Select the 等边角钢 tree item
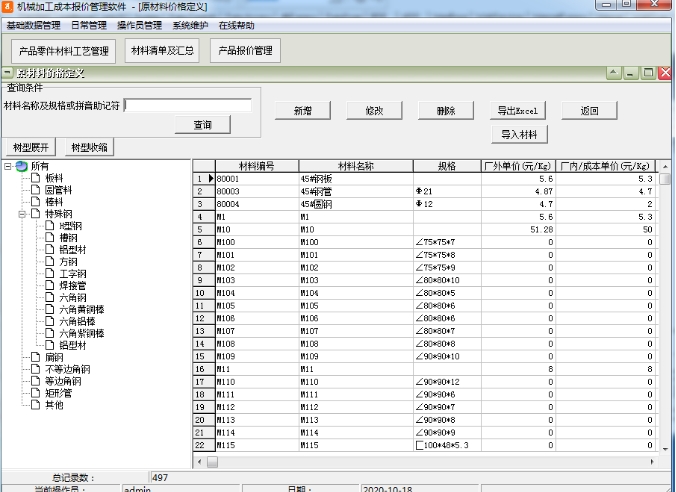 [x=63, y=381]
